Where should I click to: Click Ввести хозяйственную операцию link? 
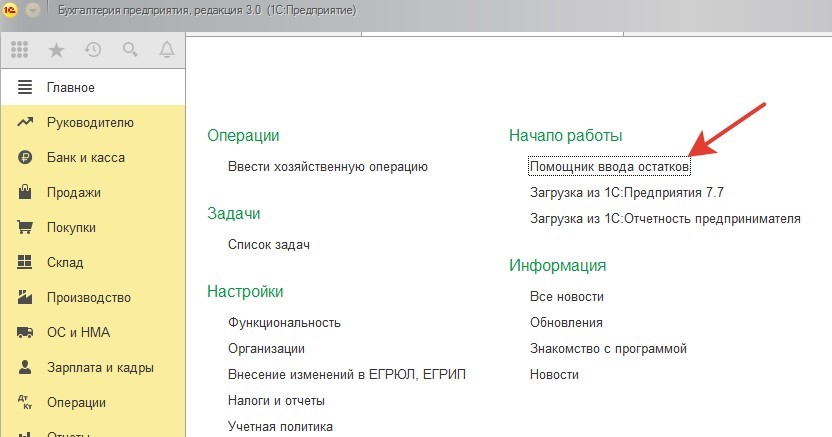[x=327, y=166]
